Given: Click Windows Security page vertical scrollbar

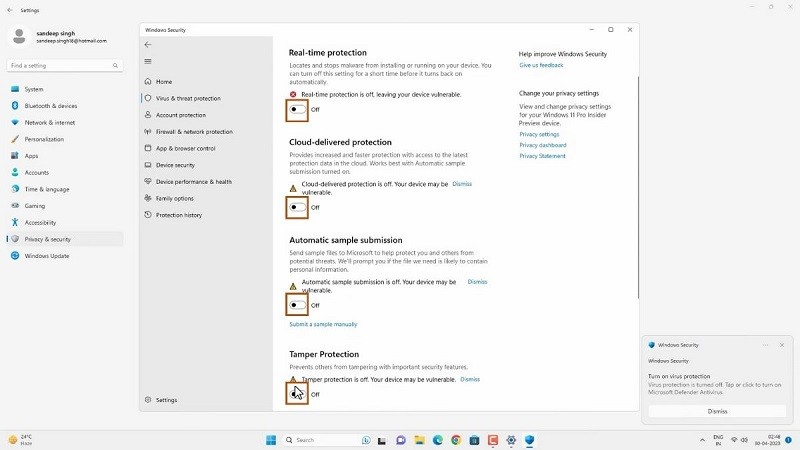Looking at the screenshot, I should pyautogui.click(x=638, y=188).
